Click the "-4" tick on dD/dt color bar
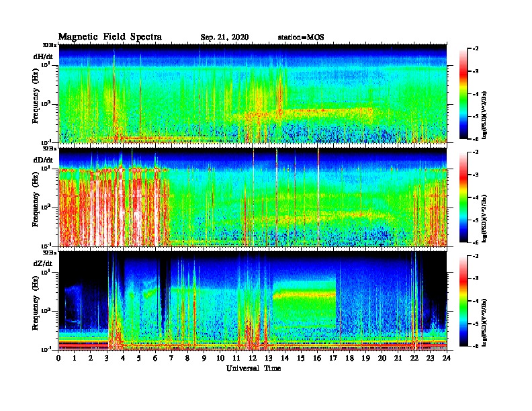The width and height of the screenshot is (532, 411). click(x=476, y=197)
